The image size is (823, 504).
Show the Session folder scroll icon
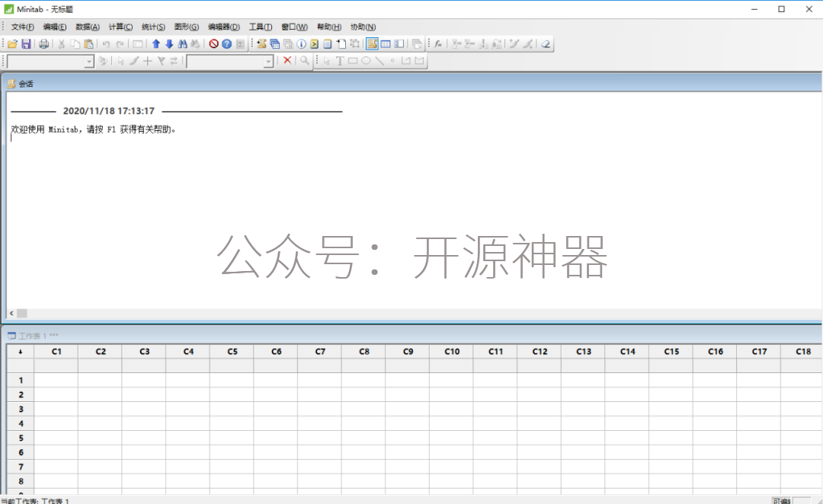point(261,44)
